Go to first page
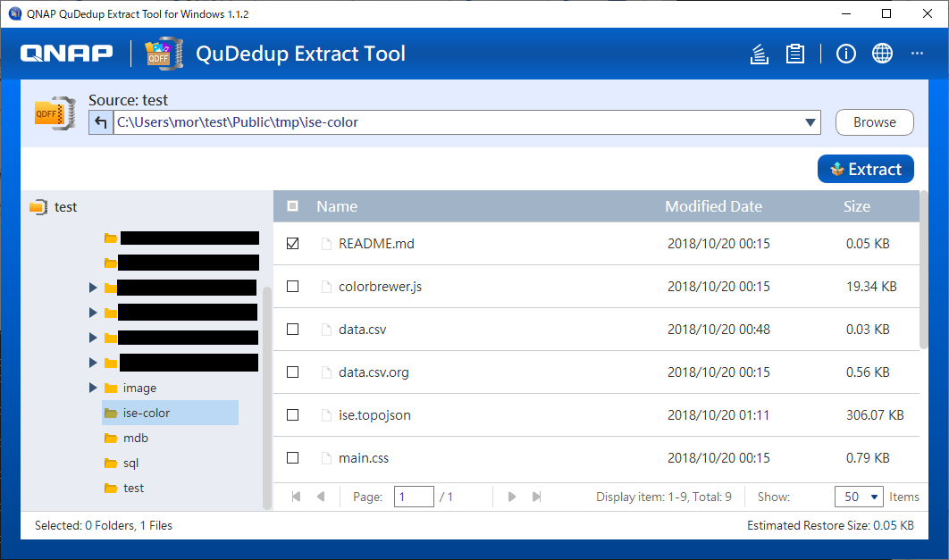Viewport: 949px width, 560px height. [x=296, y=497]
